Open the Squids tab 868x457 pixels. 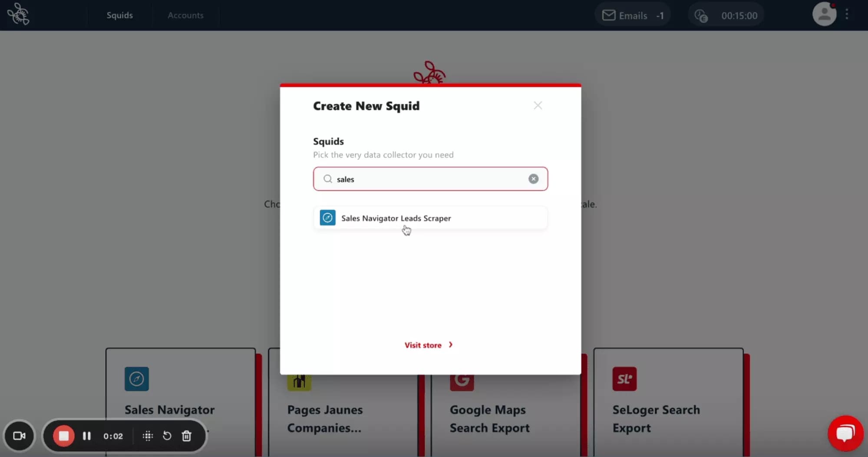pos(119,15)
